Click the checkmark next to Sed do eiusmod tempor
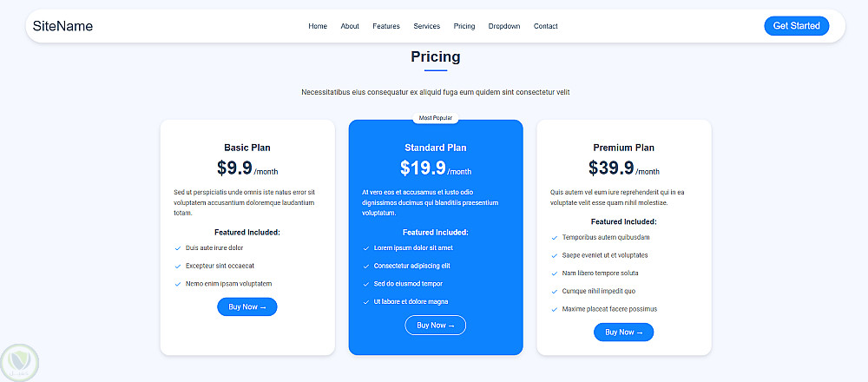This screenshot has width=868, height=382. click(365, 284)
